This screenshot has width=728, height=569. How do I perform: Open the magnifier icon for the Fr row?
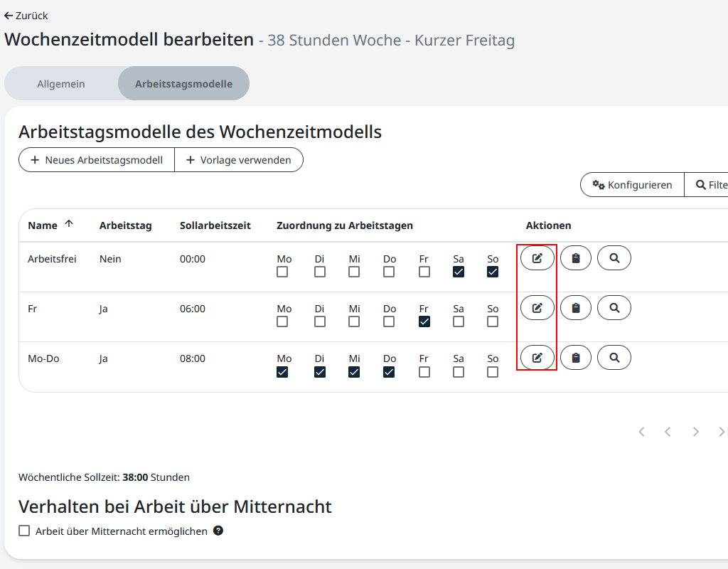click(614, 307)
